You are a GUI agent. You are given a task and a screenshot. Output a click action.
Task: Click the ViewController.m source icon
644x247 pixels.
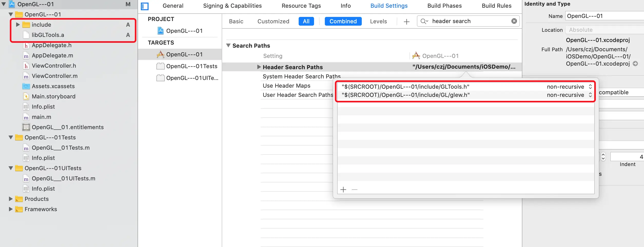26,76
